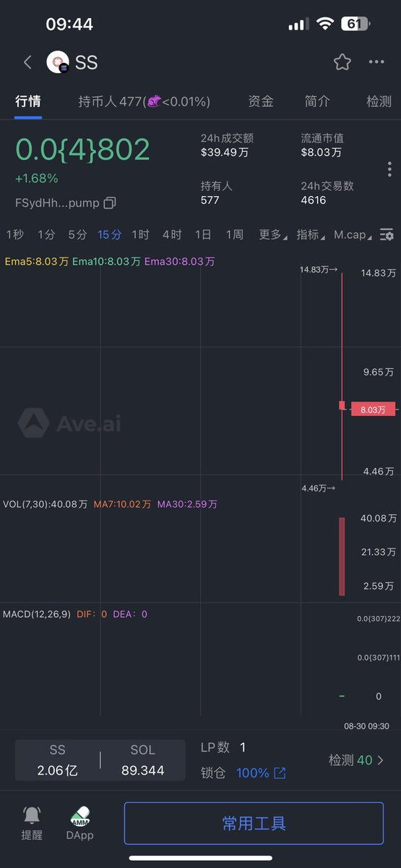Expand the 指标 indicators dropdown
This screenshot has height=868, width=401.
311,234
